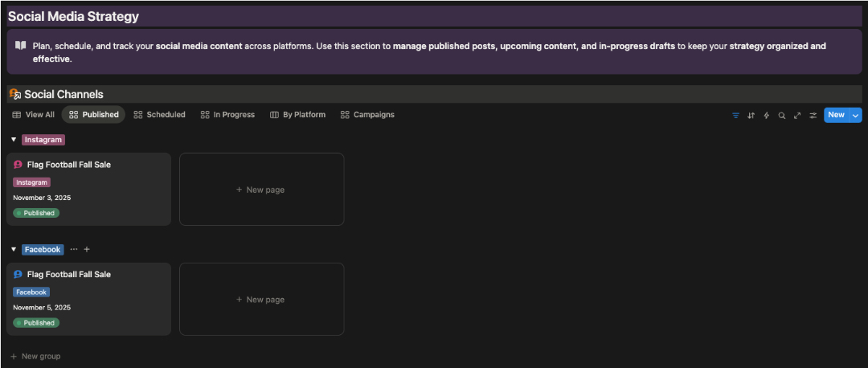Open automations via the lightning bolt icon
The width and height of the screenshot is (868, 368).
click(766, 115)
